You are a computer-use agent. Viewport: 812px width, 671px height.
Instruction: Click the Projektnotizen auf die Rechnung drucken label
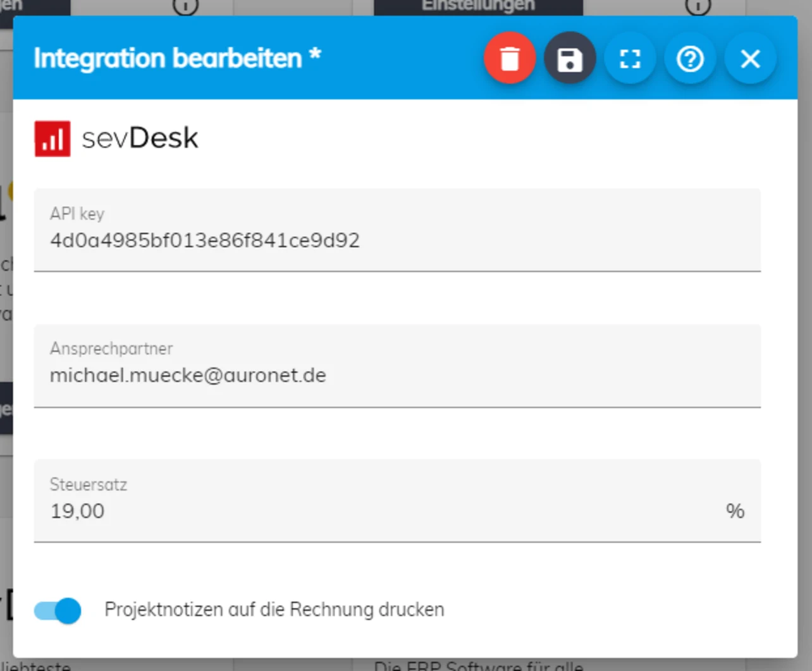(x=274, y=610)
